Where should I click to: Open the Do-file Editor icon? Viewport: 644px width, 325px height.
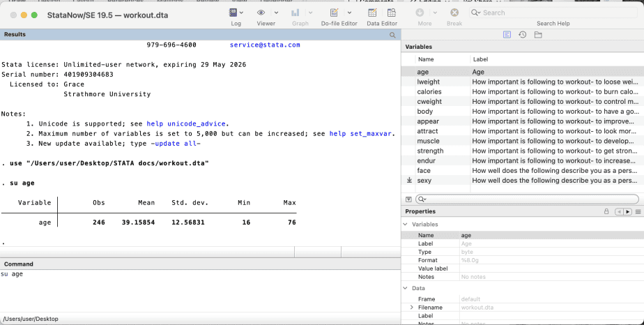[x=334, y=13]
